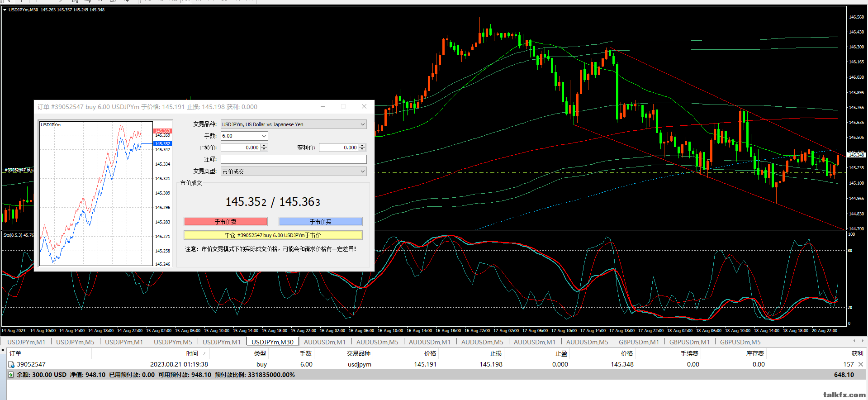Click the blue 于市价买 buy button
Screen dimensions: 868x400
(x=321, y=222)
